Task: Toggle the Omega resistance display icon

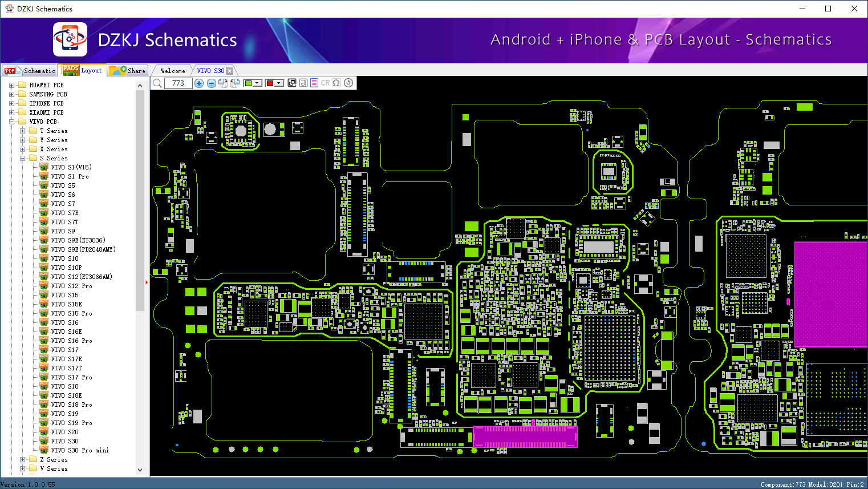Action: pos(336,83)
